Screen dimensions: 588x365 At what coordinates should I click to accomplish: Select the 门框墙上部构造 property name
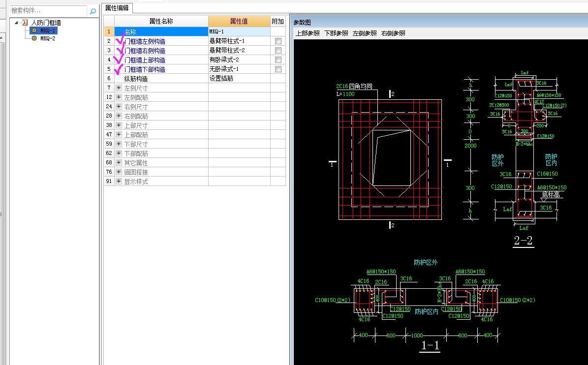point(145,60)
